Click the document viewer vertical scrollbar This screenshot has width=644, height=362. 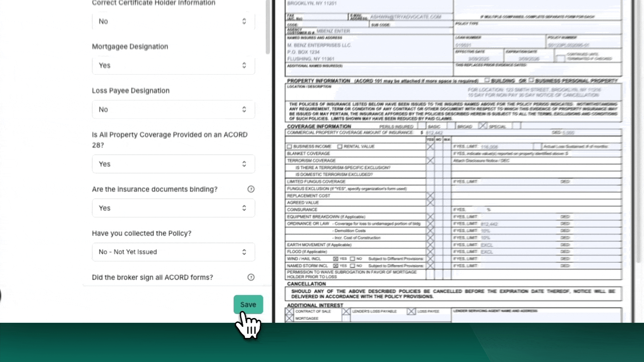(x=639, y=134)
